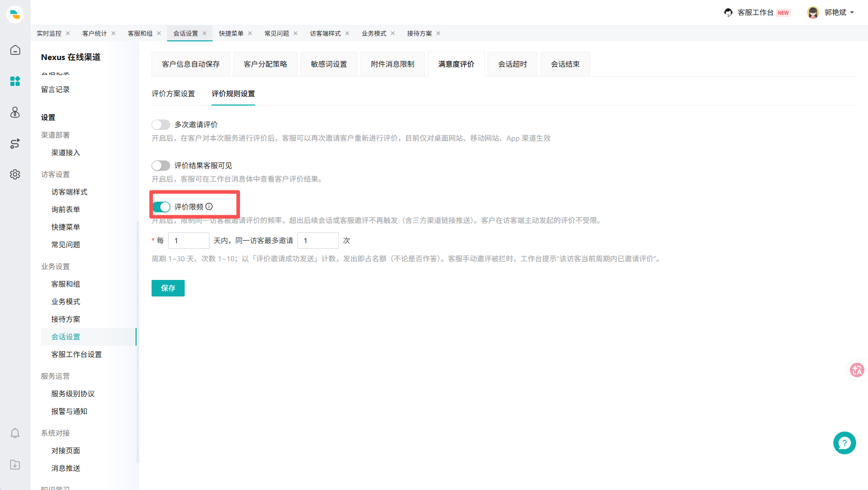The image size is (868, 490).
Task: Open 报警与通知 in the sidebar menu
Action: 69,411
